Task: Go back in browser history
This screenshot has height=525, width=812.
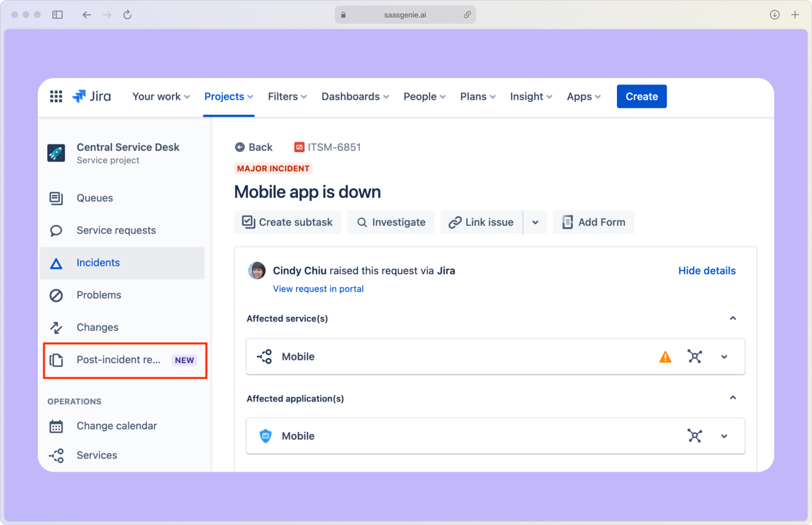Action: (x=86, y=15)
